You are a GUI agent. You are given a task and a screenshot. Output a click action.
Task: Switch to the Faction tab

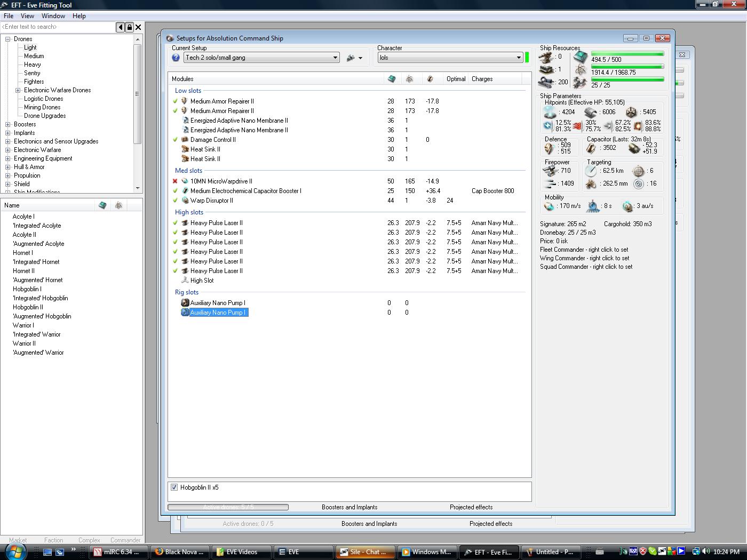click(x=53, y=540)
